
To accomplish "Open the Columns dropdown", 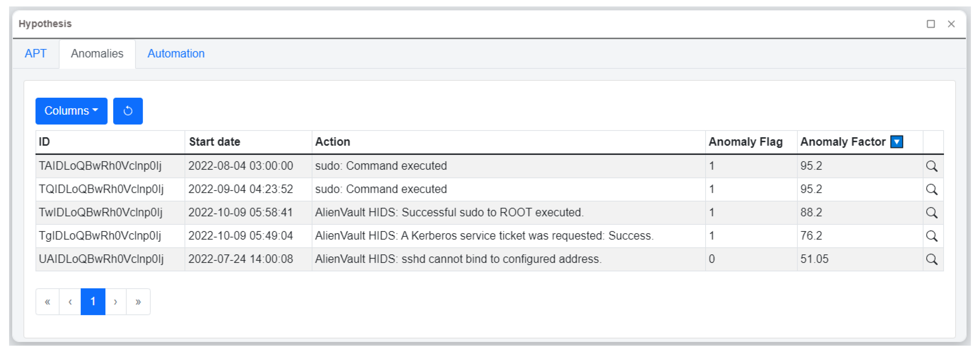I will tap(71, 111).
